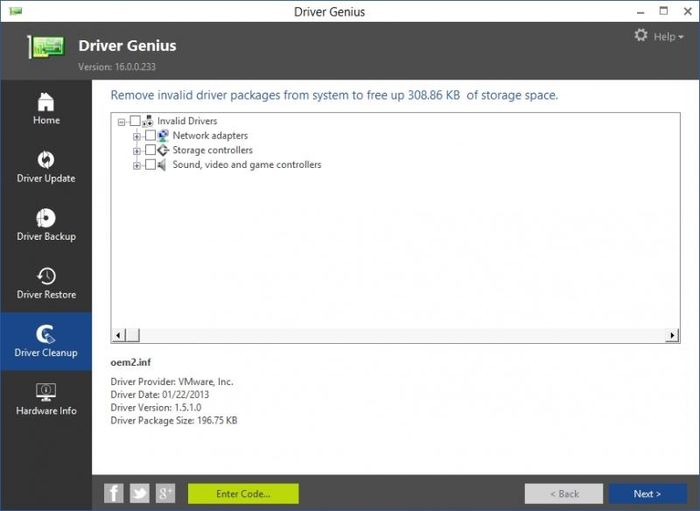Click the right scroll arrow
Image resolution: width=700 pixels, height=511 pixels.
tap(672, 335)
